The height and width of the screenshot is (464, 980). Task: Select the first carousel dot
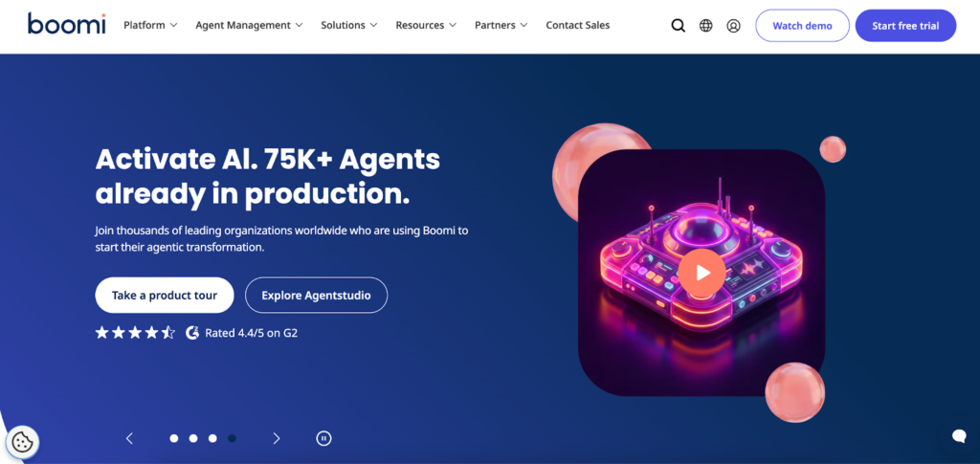pos(174,438)
